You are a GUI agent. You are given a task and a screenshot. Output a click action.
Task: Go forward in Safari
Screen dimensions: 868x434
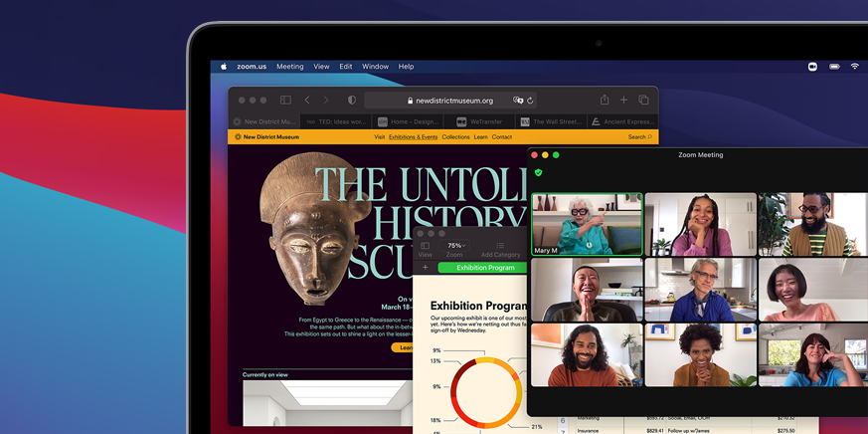(326, 101)
